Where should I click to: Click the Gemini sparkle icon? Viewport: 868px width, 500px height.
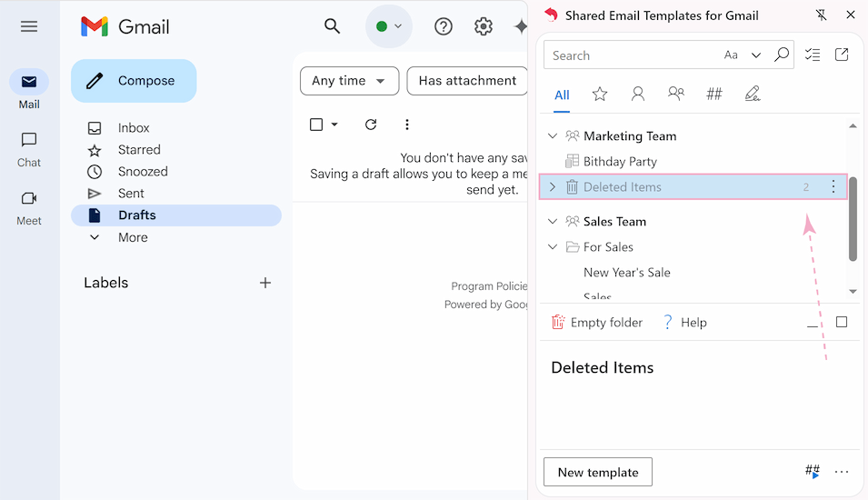point(521,26)
